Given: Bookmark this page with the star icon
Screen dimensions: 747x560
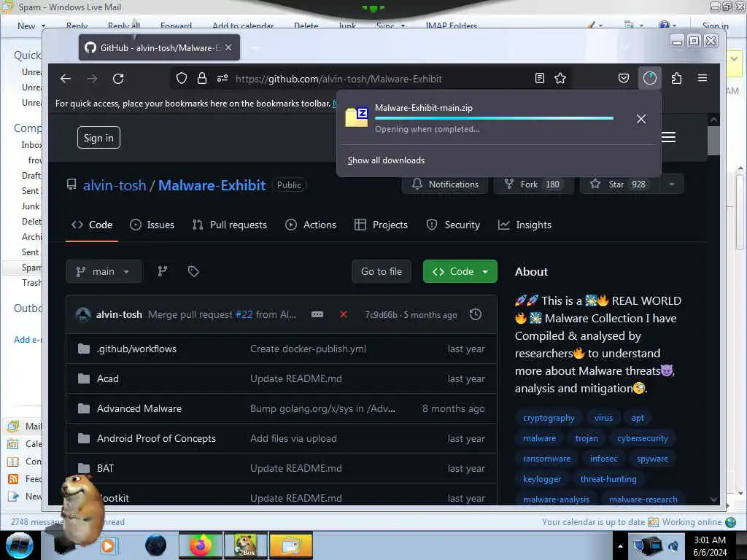Looking at the screenshot, I should click(560, 79).
